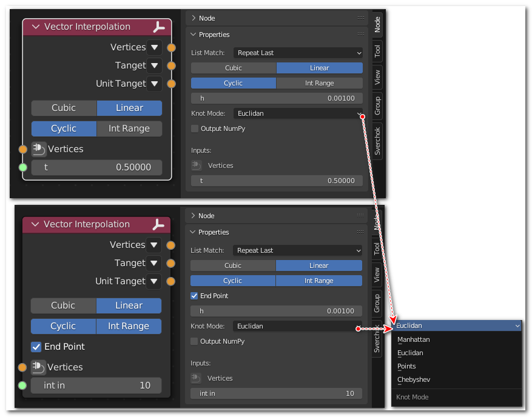Open the Tanget output dropdown arrow on the upper node
Image resolution: width=532 pixels, height=417 pixels.
point(154,65)
